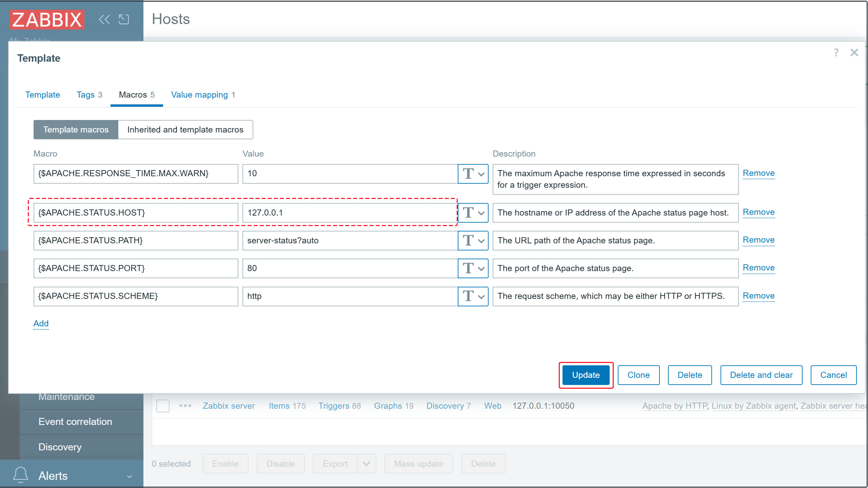The height and width of the screenshot is (488, 868).
Task: Open the help question mark icon
Action: click(836, 53)
